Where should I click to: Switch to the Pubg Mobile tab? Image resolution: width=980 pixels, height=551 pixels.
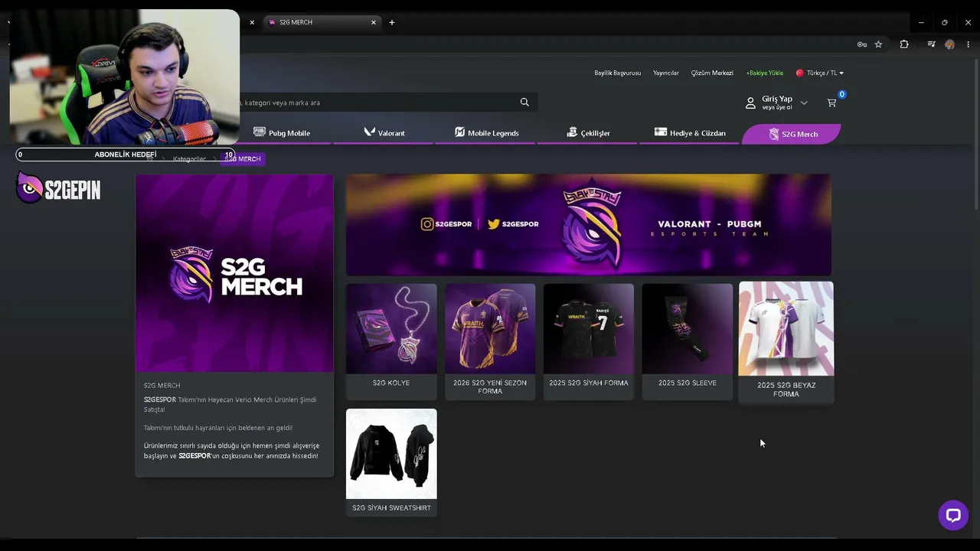point(282,133)
